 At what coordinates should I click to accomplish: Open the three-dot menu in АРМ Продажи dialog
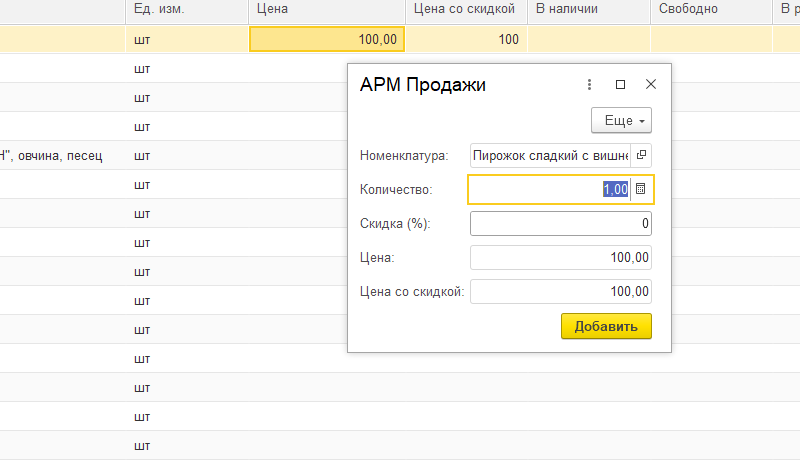[x=589, y=85]
